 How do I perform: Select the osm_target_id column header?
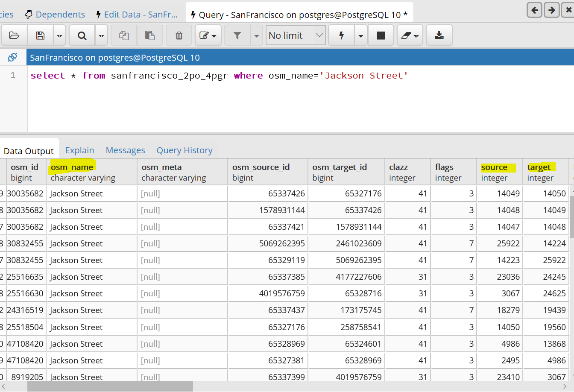point(346,172)
